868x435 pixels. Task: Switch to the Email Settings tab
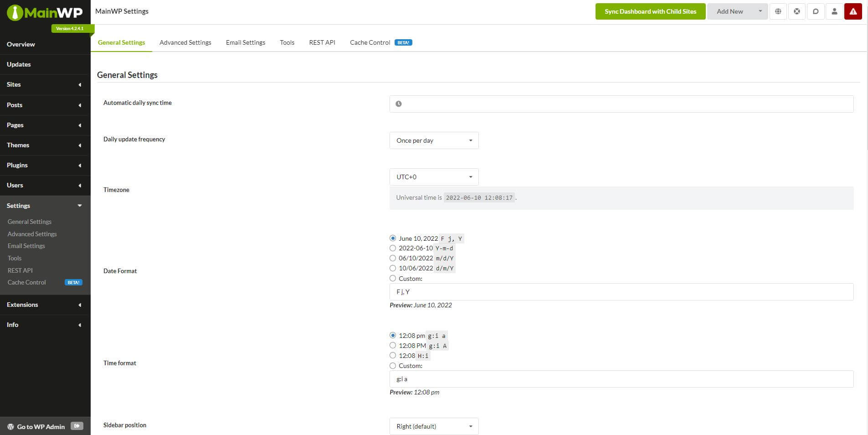coord(246,42)
